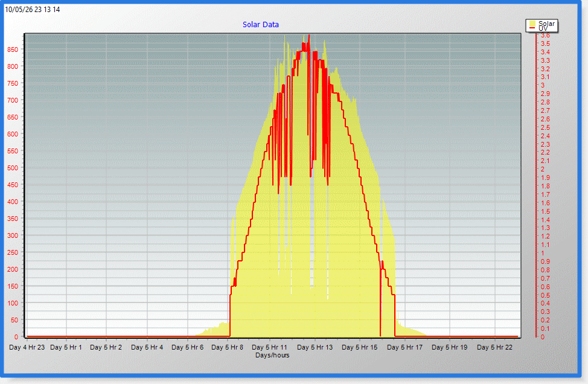This screenshot has width=588, height=384.
Task: Click the 1.3 value on UV axis
Action: click(545, 228)
